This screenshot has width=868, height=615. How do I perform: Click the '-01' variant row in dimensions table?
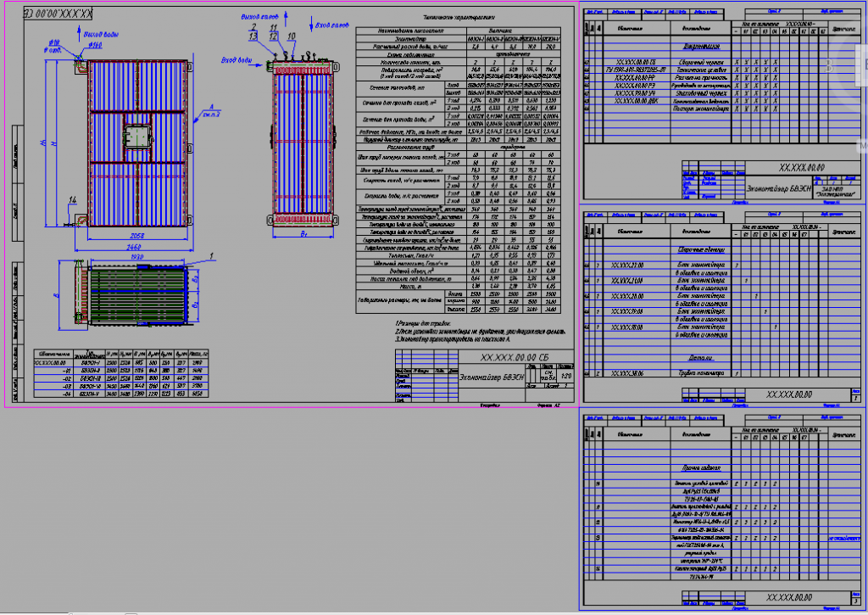pos(121,371)
